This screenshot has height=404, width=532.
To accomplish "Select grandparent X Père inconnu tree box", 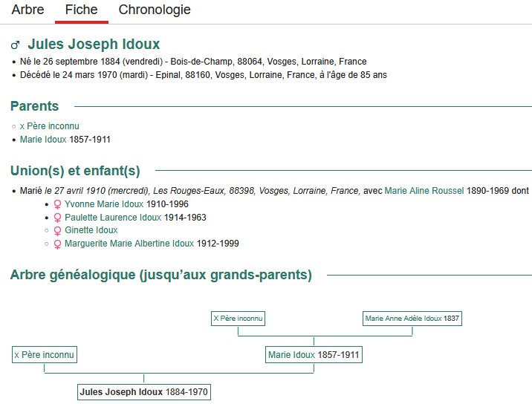I will [238, 319].
